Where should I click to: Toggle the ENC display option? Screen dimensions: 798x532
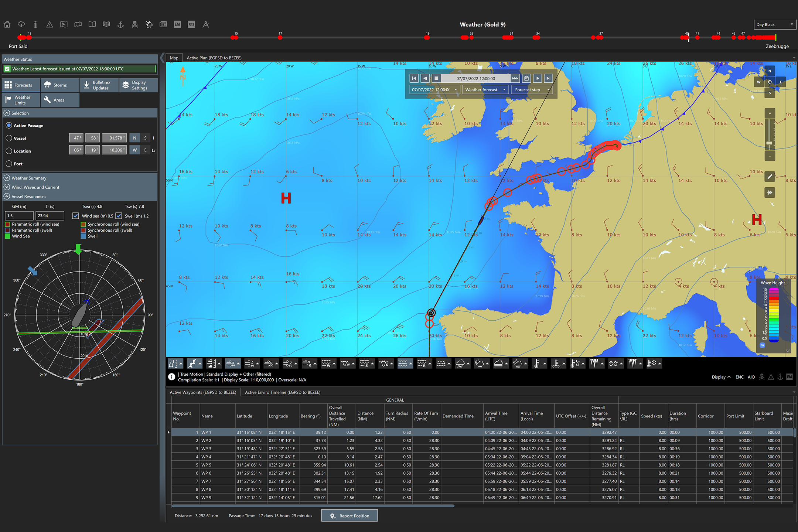(740, 377)
